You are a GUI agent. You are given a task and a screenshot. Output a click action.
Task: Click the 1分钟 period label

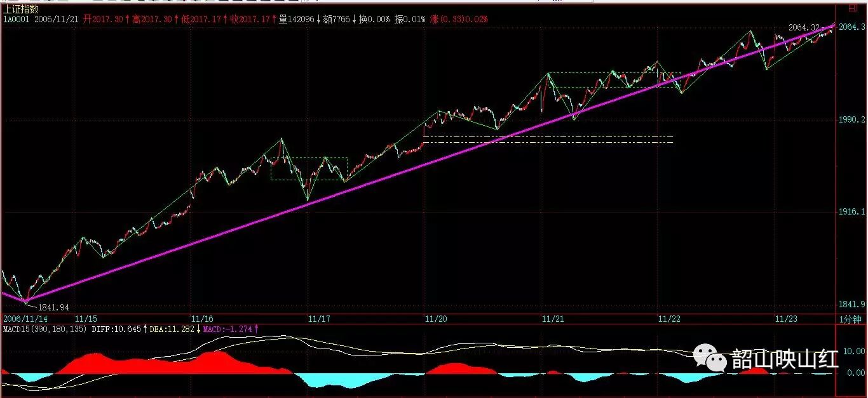(x=850, y=319)
